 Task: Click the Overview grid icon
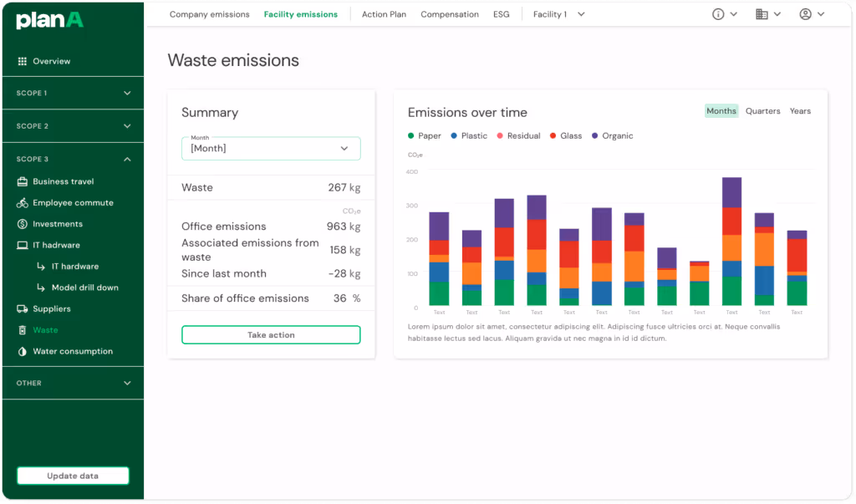22,61
